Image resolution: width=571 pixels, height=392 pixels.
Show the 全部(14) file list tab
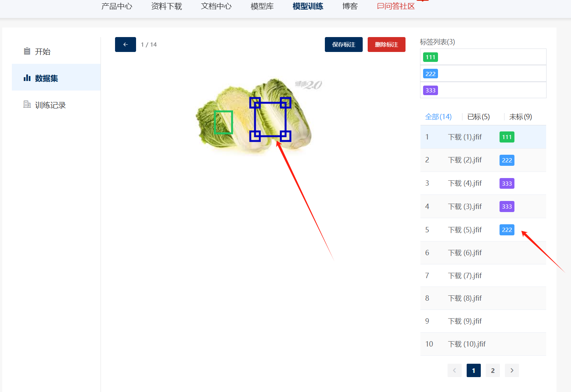(x=438, y=117)
